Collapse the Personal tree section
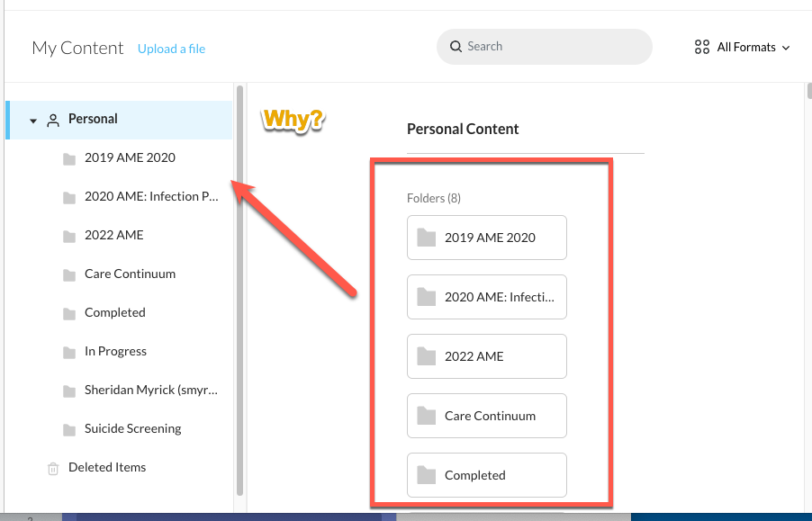Viewport: 812px width, 521px height. (33, 120)
